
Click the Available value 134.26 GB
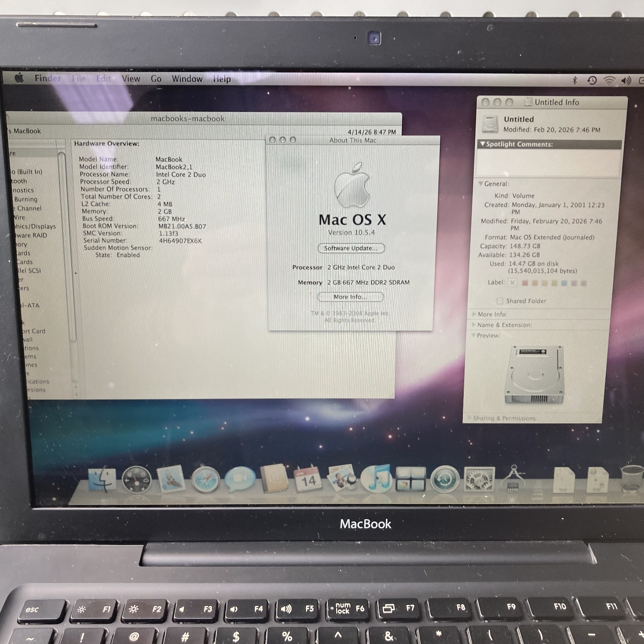(524, 255)
